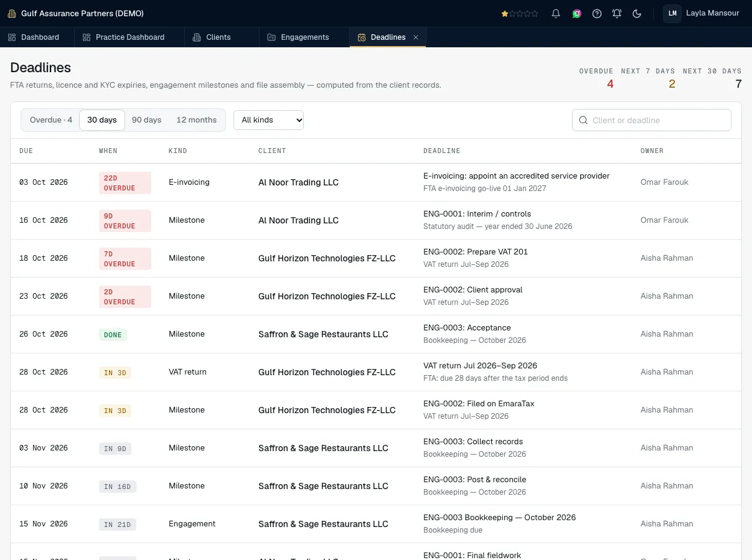The width and height of the screenshot is (752, 560).
Task: Open the colorful chat bubble icon
Action: tap(577, 13)
